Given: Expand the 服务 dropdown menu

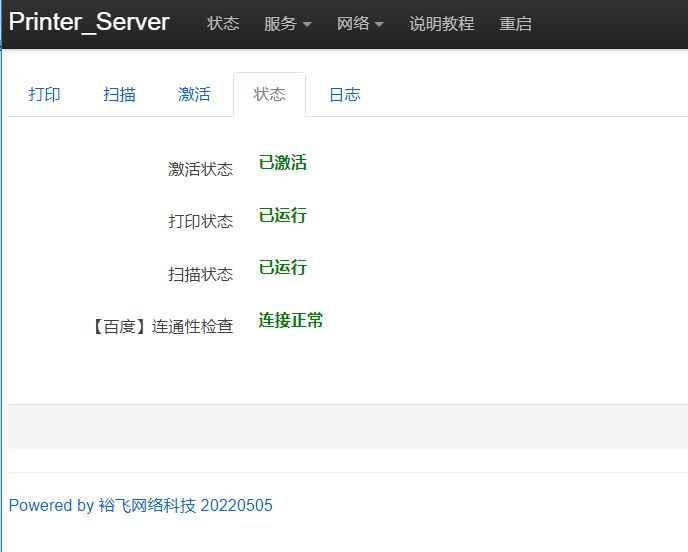Looking at the screenshot, I should (288, 24).
